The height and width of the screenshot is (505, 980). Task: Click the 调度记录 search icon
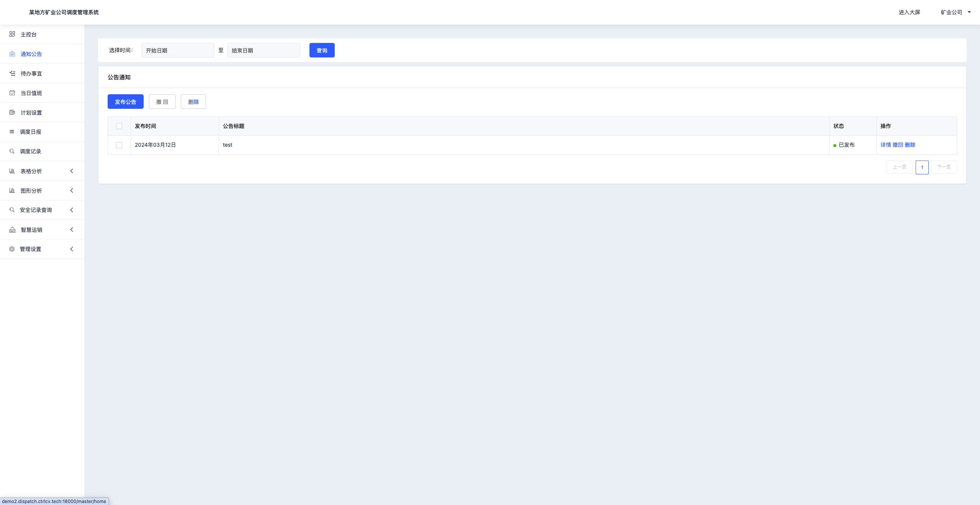12,151
